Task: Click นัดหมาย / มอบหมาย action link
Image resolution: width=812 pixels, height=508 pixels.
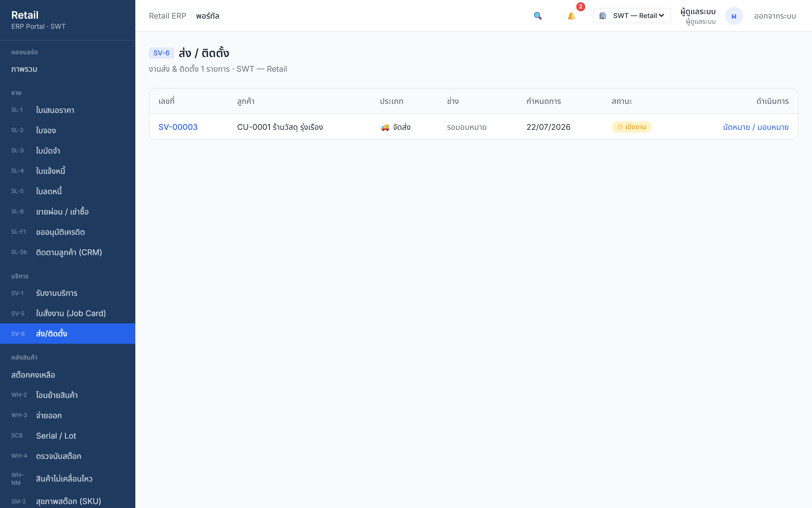Action: point(756,127)
